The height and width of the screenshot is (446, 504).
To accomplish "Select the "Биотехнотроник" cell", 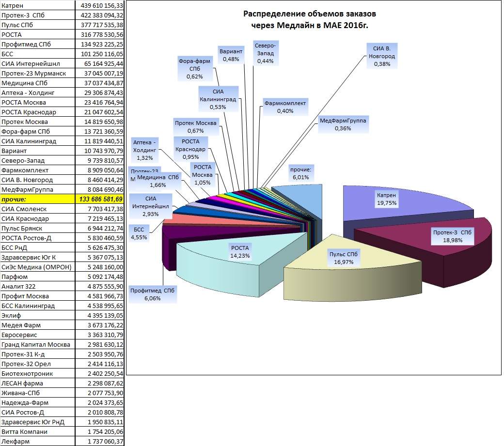I will [38, 373].
